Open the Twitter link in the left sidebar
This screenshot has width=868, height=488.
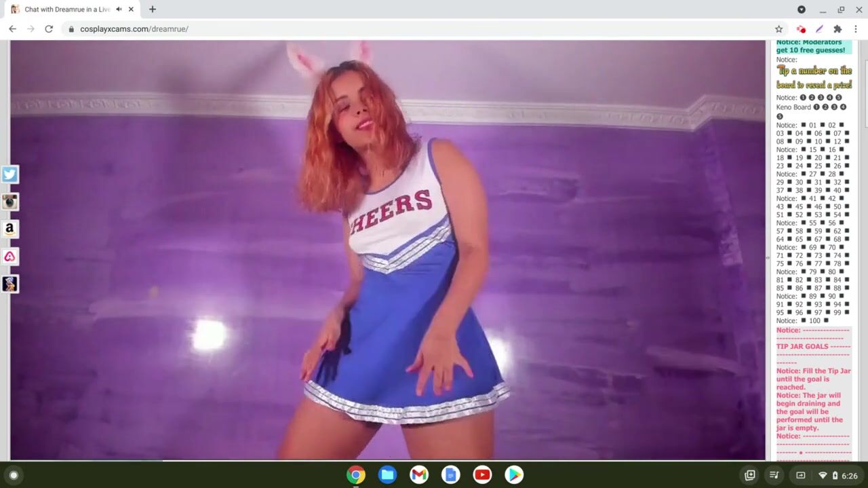[9, 174]
